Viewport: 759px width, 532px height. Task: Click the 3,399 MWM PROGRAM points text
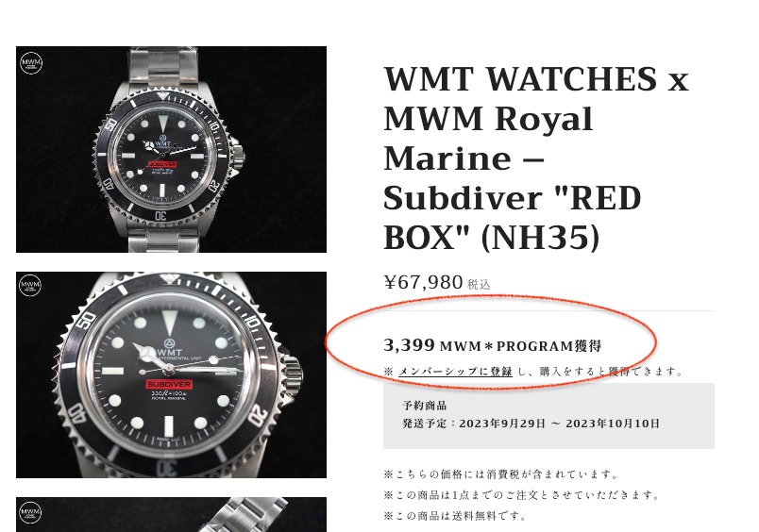(x=493, y=345)
